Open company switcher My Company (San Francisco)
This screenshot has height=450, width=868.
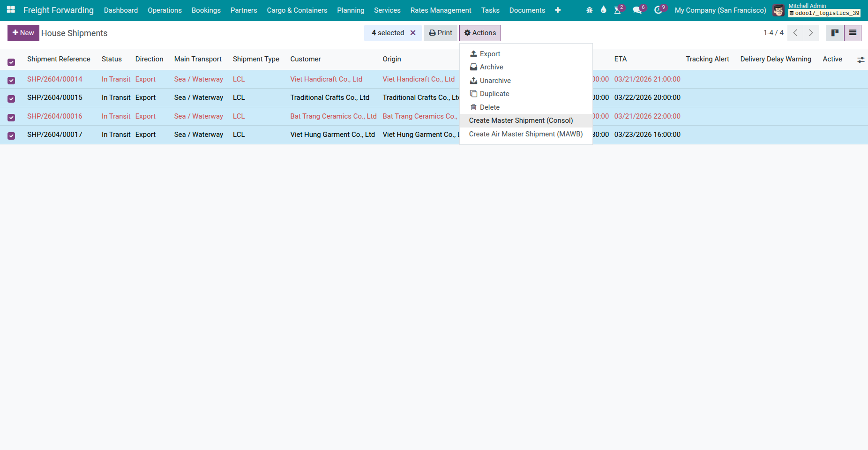(720, 10)
